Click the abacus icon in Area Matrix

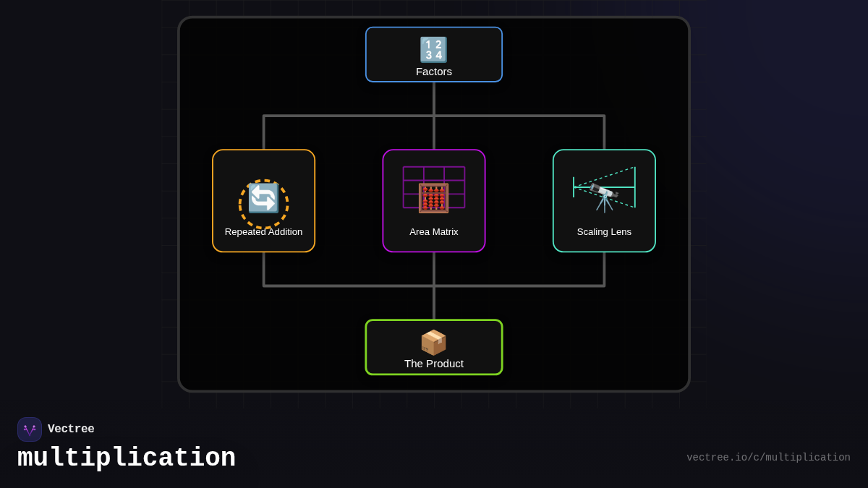(433, 198)
